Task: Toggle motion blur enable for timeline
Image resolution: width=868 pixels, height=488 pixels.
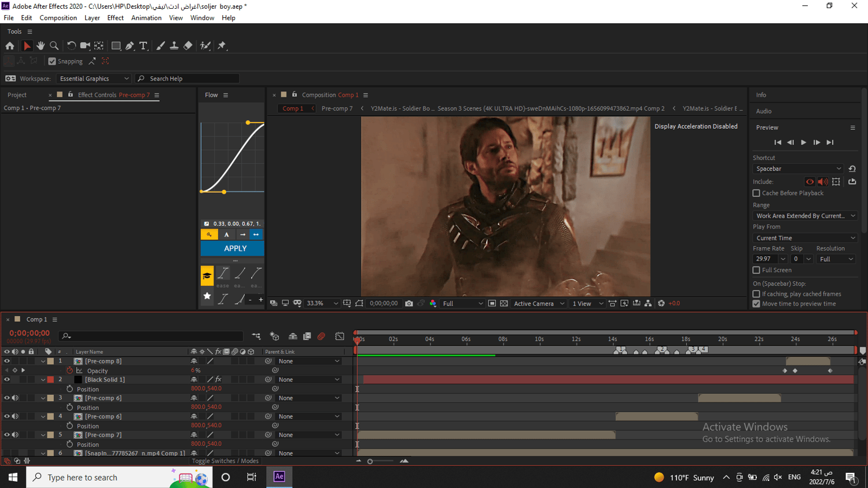Action: (x=321, y=336)
